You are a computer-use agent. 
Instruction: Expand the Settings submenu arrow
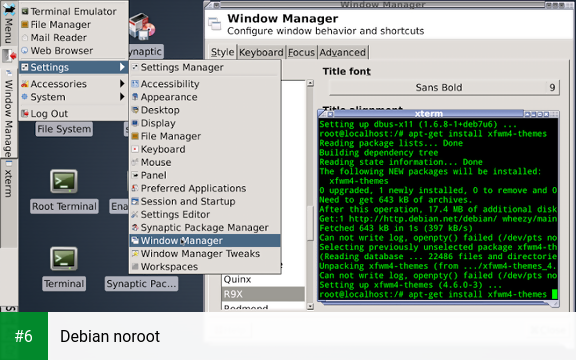click(122, 67)
